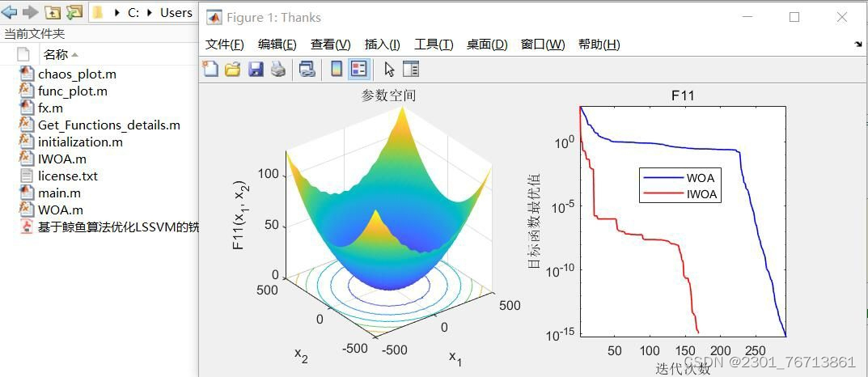This screenshot has width=868, height=377.
Task: Click the 当前文件夹 panel title
Action: pos(34,34)
